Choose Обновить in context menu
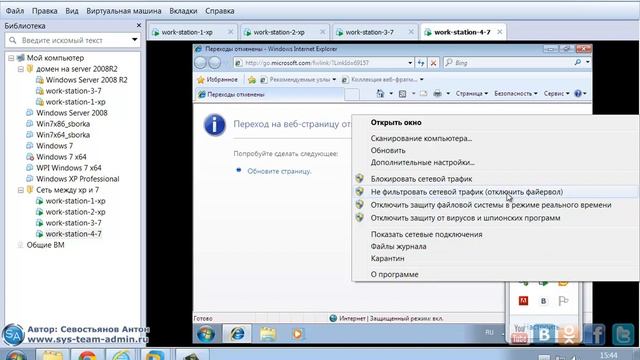 click(x=388, y=151)
